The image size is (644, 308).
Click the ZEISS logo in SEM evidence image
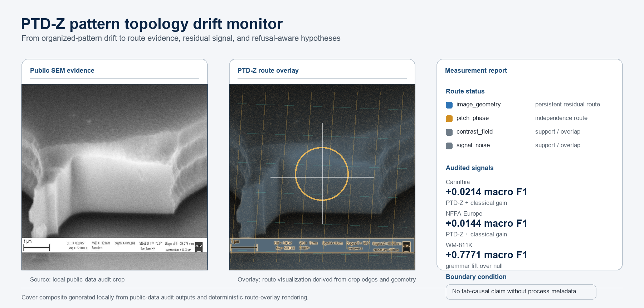pyautogui.click(x=199, y=246)
